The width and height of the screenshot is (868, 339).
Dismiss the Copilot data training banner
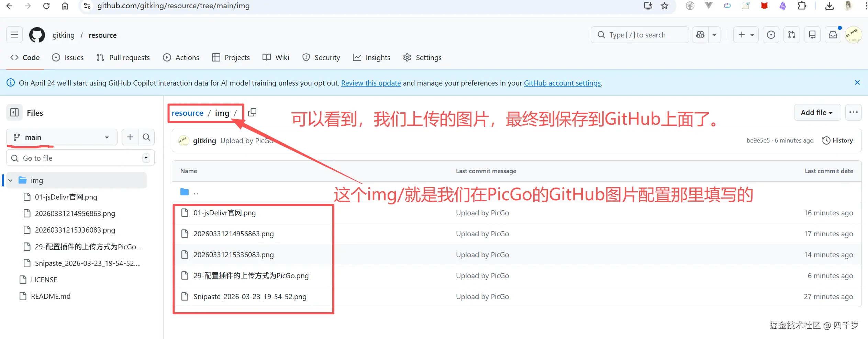[857, 82]
